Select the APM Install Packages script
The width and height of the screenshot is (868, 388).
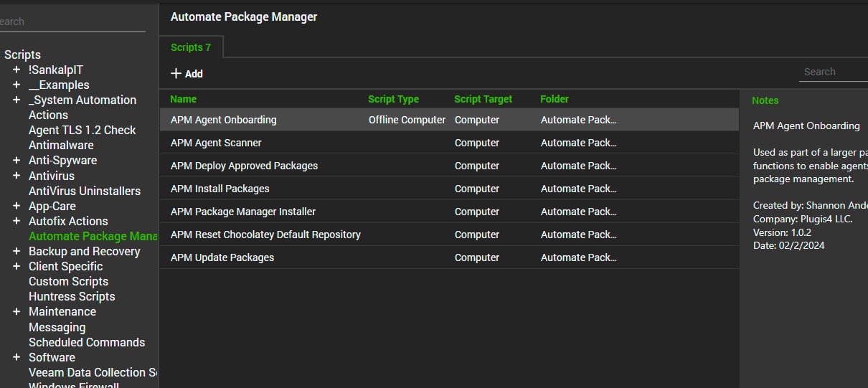[449, 189]
